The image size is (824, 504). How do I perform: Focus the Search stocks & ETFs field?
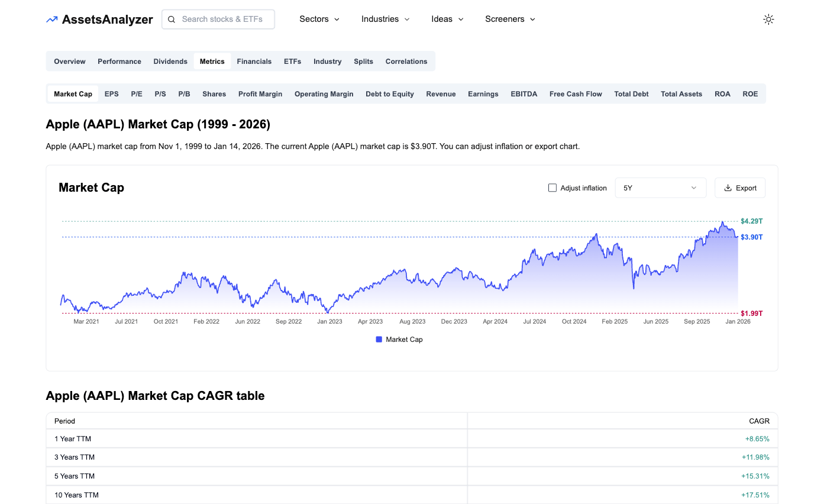coord(218,20)
